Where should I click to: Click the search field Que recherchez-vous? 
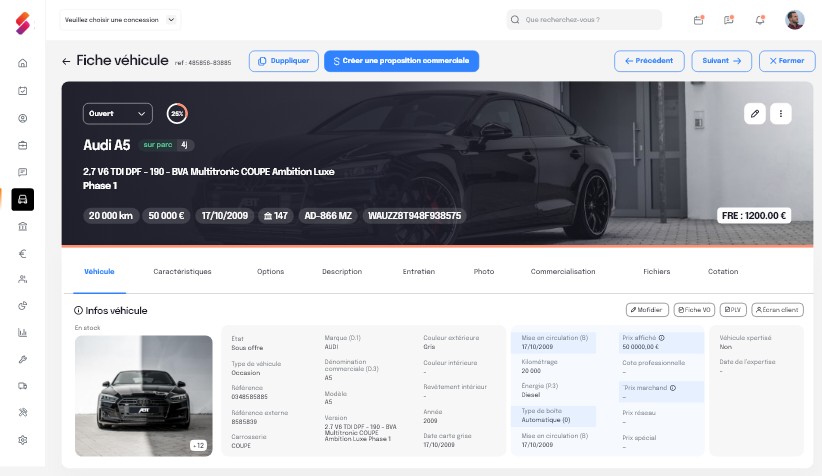coord(583,19)
